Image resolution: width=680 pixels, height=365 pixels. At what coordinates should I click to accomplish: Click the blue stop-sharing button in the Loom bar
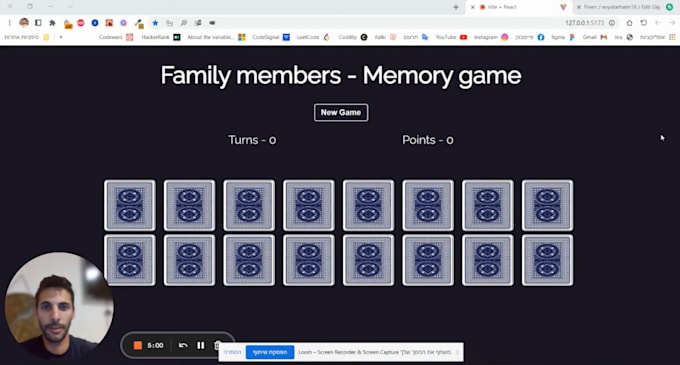pos(270,352)
